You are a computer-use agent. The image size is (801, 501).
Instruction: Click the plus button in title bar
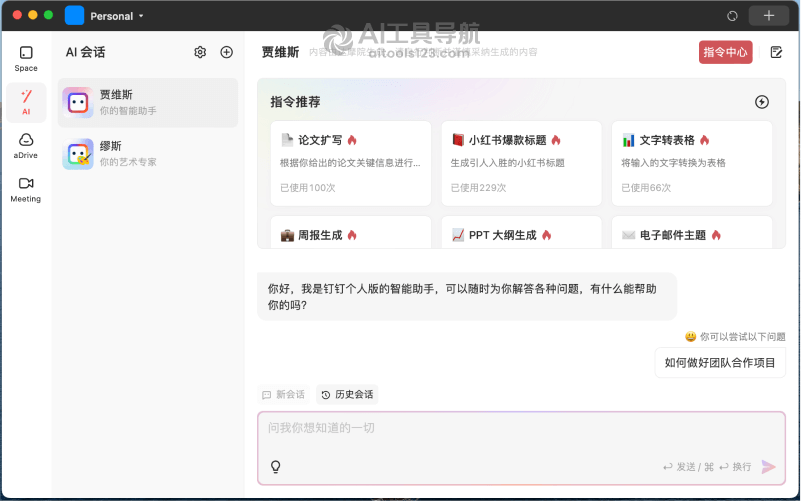[768, 16]
